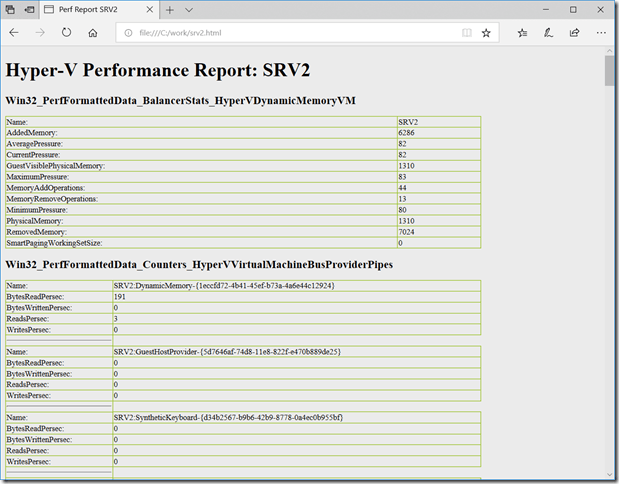Screen dimensions: 619x484
Task: Set these tabs aside
Action: [29, 9]
